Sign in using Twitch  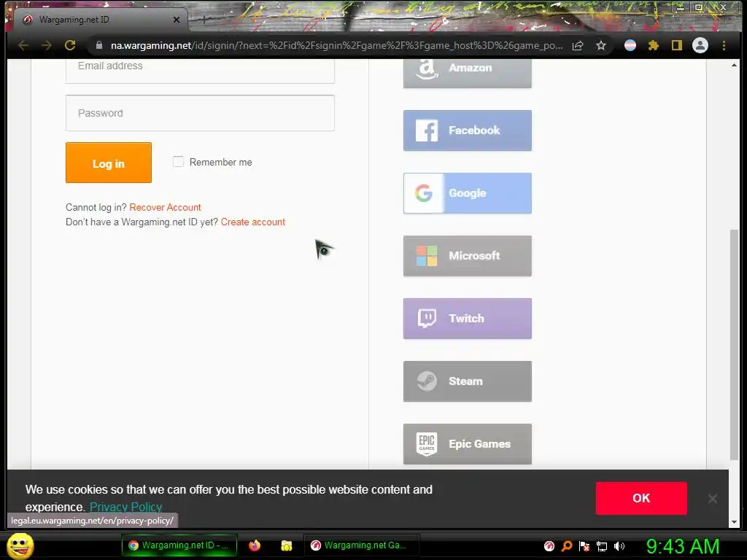(x=468, y=319)
